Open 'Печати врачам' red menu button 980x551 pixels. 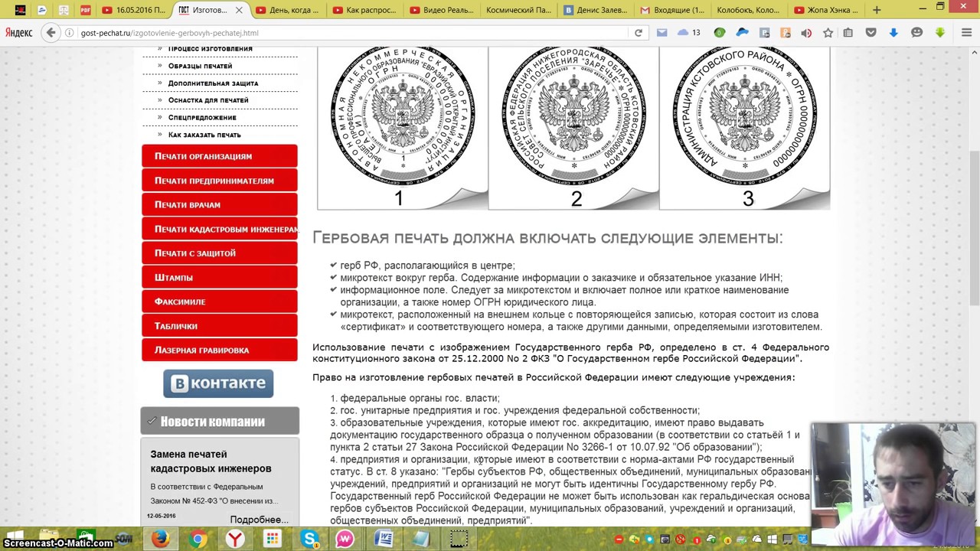coord(220,204)
